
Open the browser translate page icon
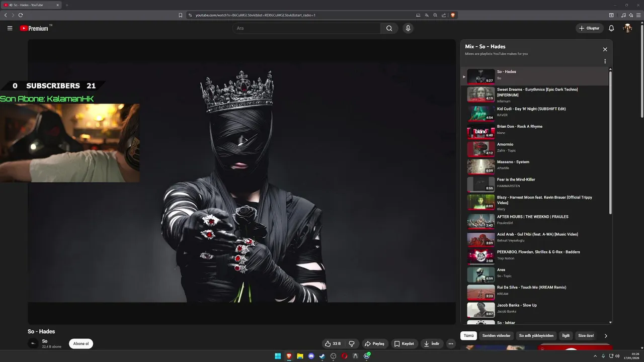(427, 15)
